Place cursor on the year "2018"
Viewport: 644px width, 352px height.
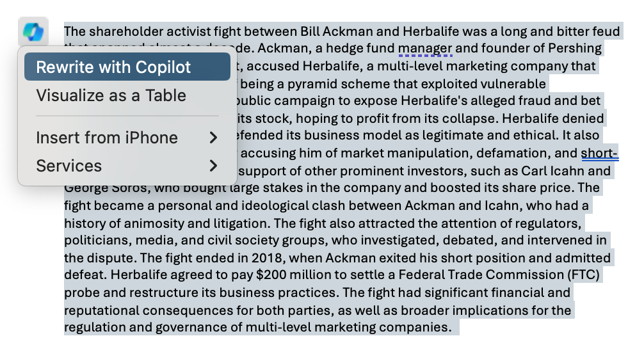[x=266, y=258]
